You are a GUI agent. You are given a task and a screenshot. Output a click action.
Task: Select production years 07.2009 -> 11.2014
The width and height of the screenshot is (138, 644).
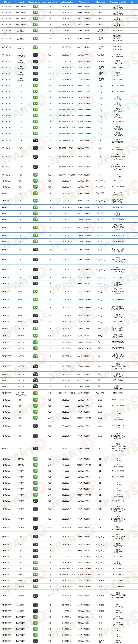[67, 575]
